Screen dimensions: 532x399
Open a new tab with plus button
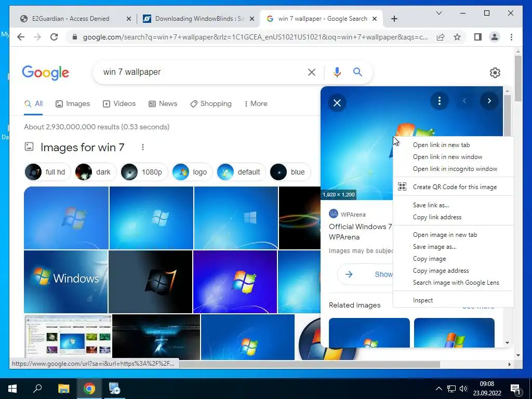pyautogui.click(x=394, y=19)
